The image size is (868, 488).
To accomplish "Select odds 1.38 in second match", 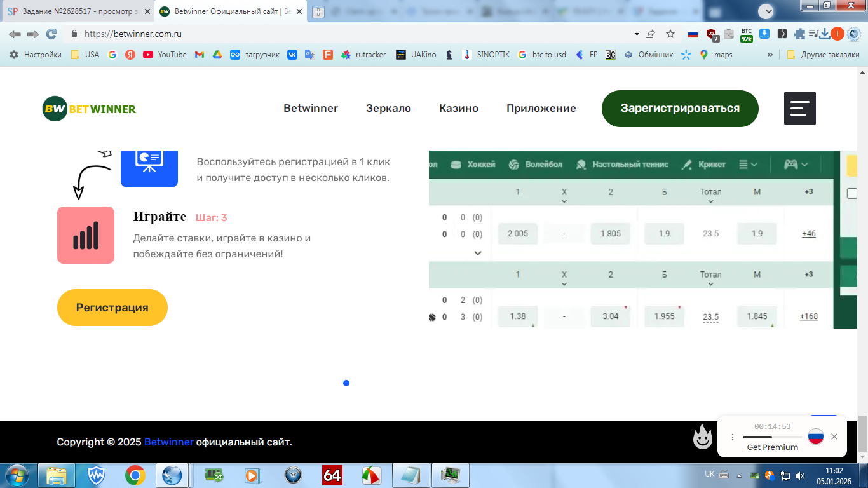I will pos(518,316).
